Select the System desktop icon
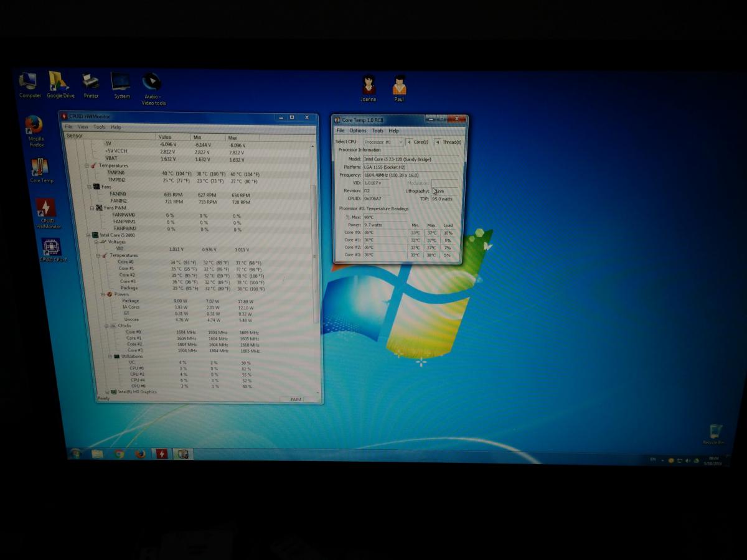 tap(121, 85)
